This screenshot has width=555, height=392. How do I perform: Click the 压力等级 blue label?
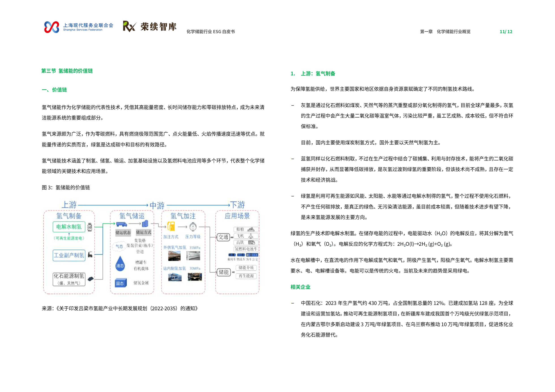(x=193, y=237)
